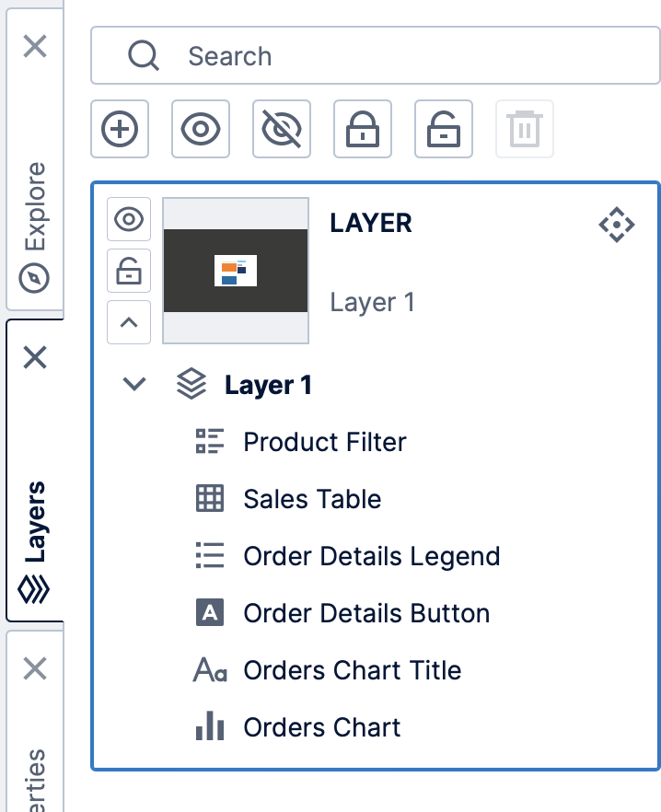
Task: Collapse Layer 1 using its chevron
Action: 132,385
